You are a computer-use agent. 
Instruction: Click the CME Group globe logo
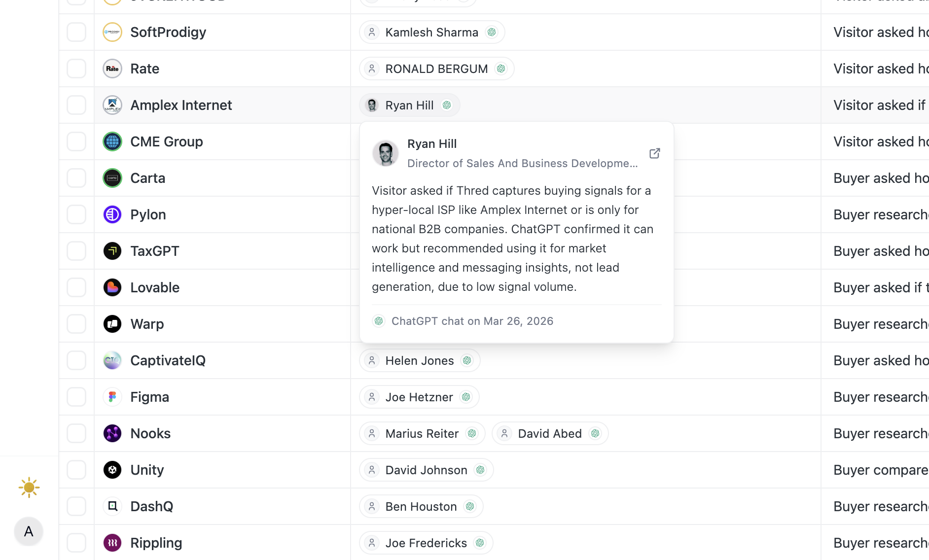pyautogui.click(x=112, y=141)
